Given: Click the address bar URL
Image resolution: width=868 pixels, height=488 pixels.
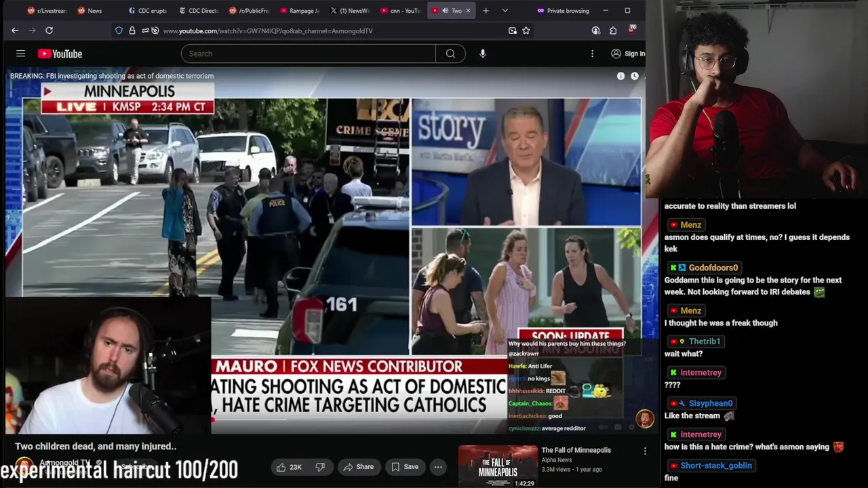Looking at the screenshot, I should coord(268,30).
